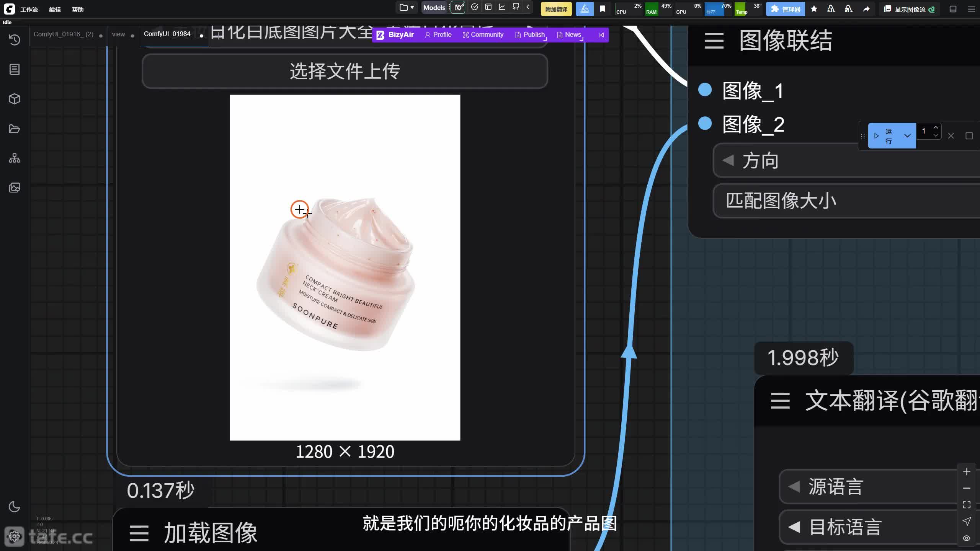Click the Models button

[x=434, y=7]
